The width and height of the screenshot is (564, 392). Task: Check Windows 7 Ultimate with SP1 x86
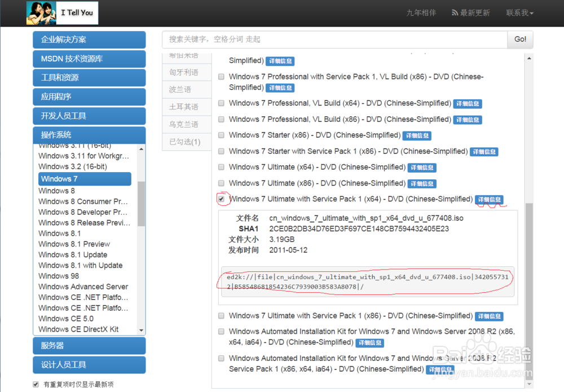[x=221, y=315]
